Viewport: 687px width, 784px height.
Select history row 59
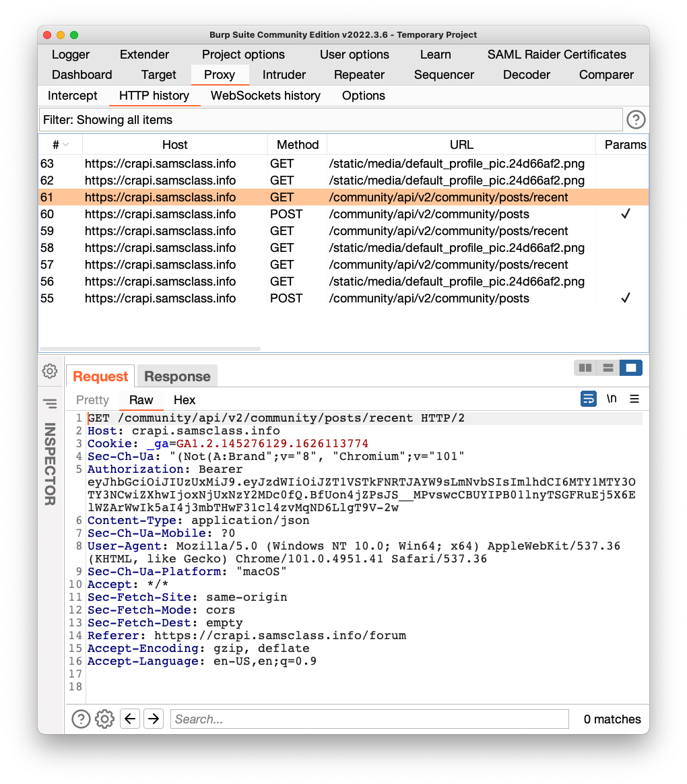(343, 231)
